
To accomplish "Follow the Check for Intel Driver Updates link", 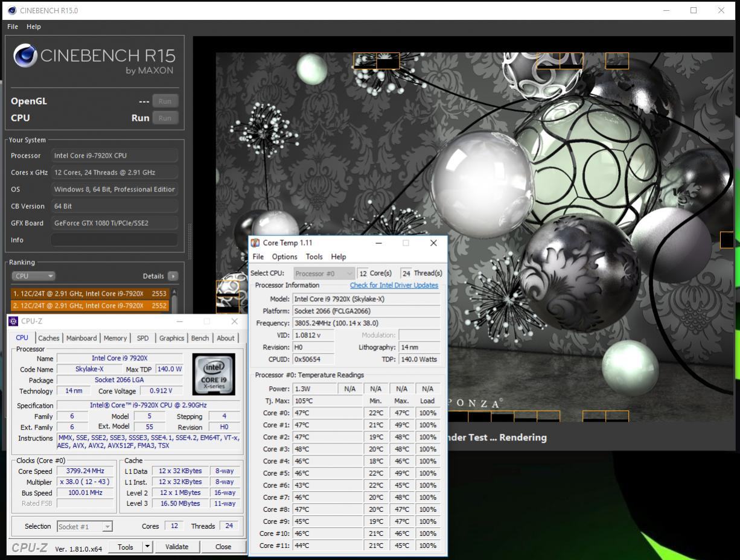I will click(x=394, y=285).
